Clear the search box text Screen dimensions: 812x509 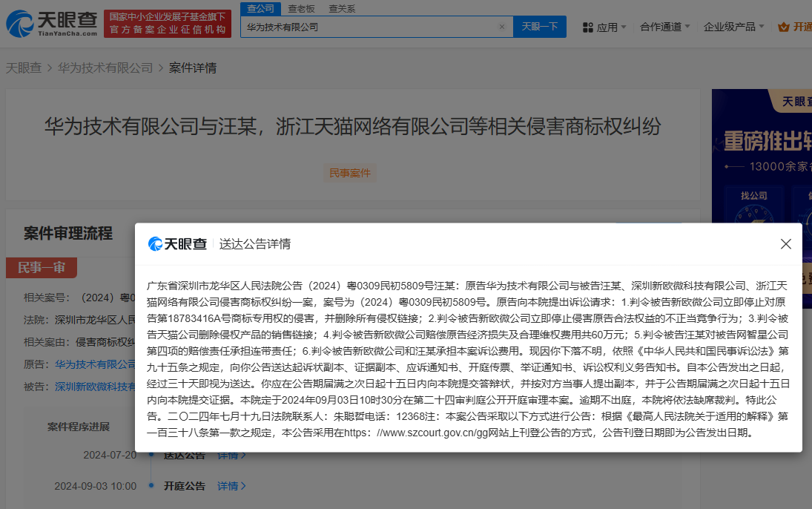coord(502,27)
